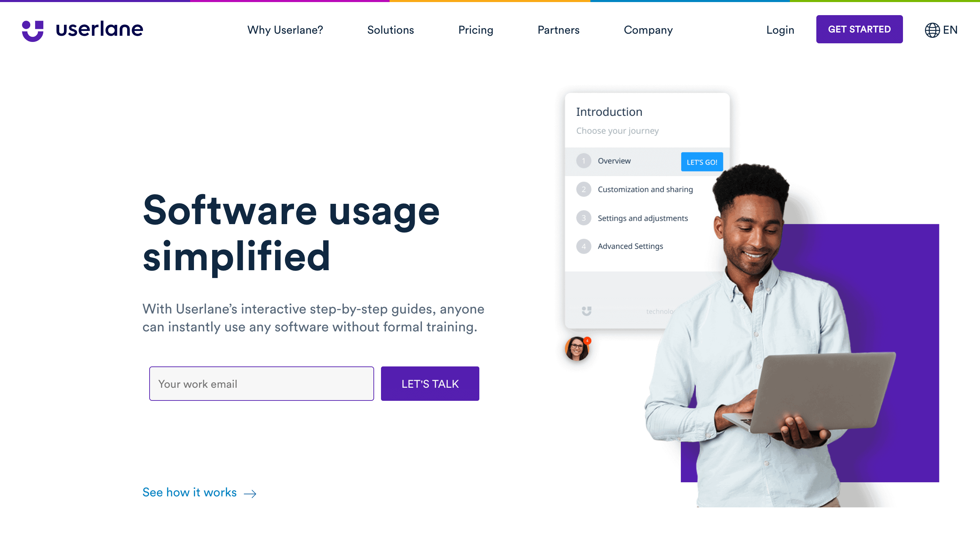Click the Settings and adjustments step icon
This screenshot has height=550, width=980.
583,218
